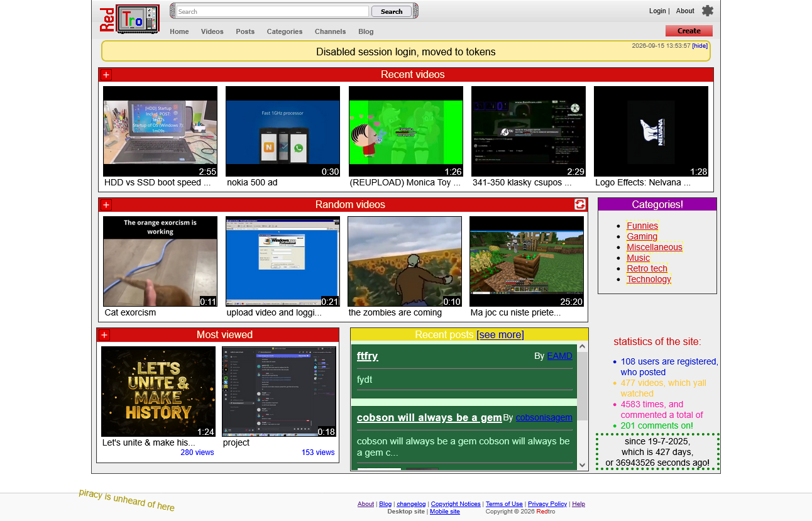812x521 pixels.
Task: Open the nokia 500 ad thumbnail
Action: [x=283, y=131]
